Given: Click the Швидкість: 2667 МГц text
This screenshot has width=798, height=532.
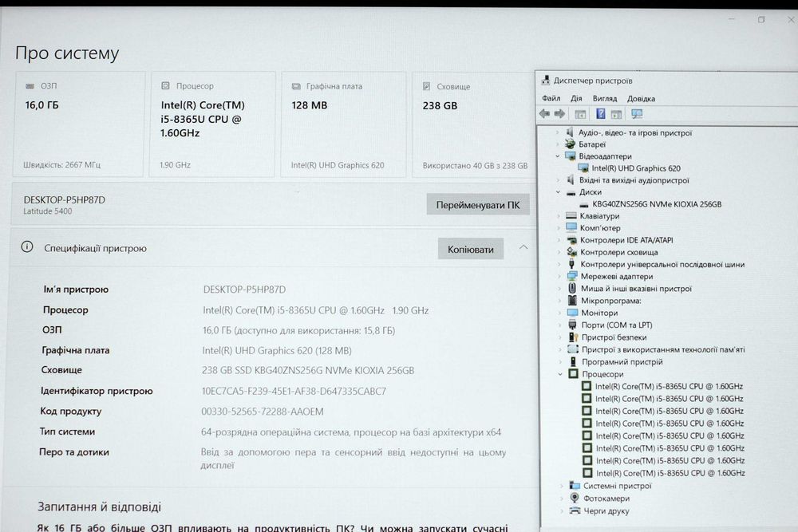Looking at the screenshot, I should [61, 165].
